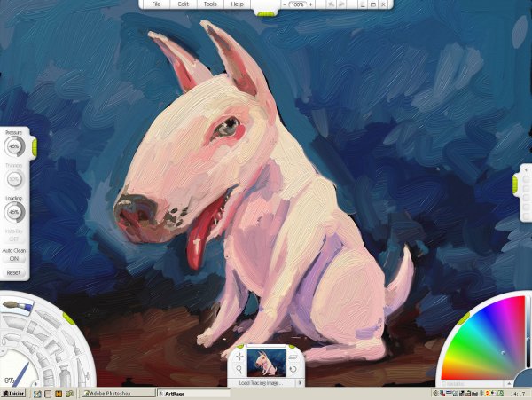
Task: Click the rotate icon on tracing panel
Action: coord(293,369)
